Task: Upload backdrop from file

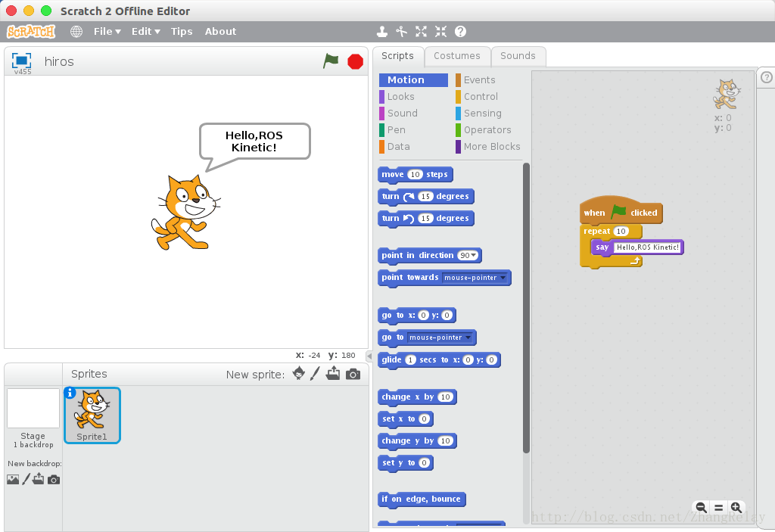Action: click(x=39, y=479)
